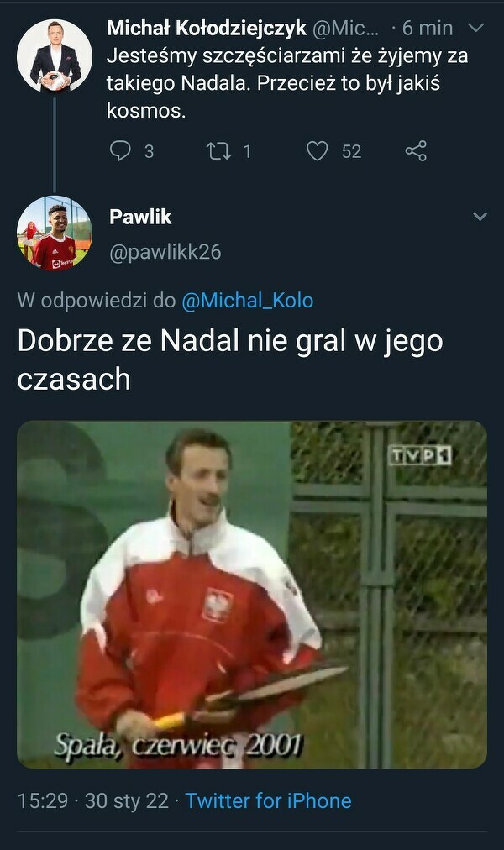
Task: Expand options chevron on Pawlik's tweet
Action: [x=480, y=217]
